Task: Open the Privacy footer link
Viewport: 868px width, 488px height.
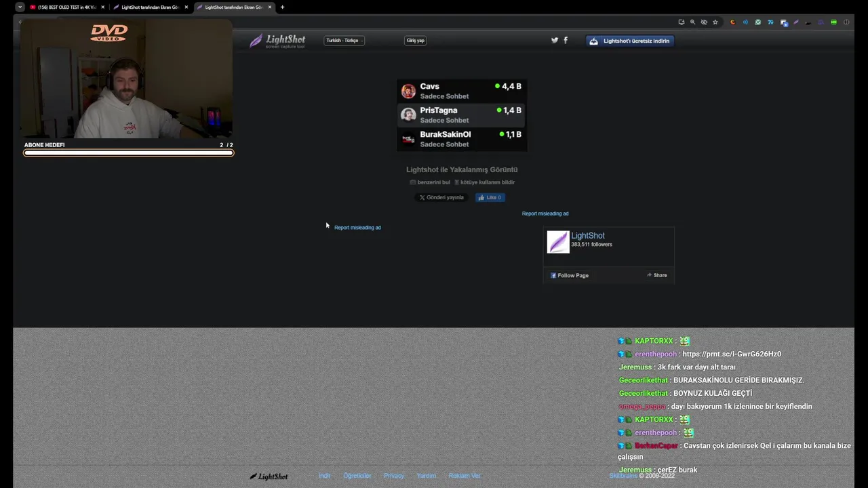Action: 394,476
